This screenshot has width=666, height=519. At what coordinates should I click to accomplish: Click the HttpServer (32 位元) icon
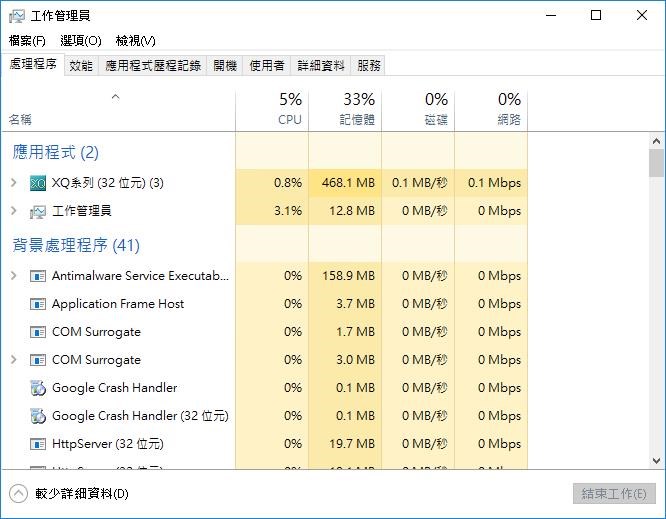38,444
